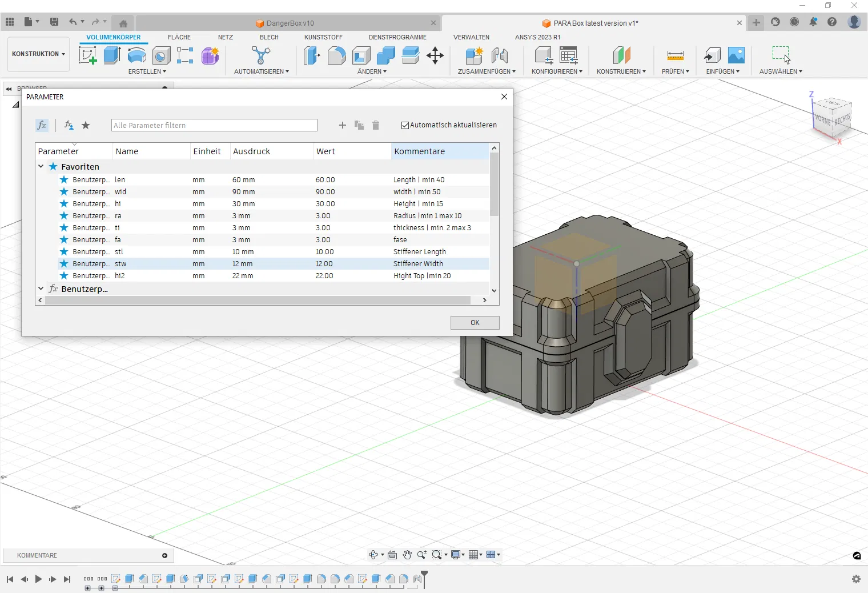
Task: Collapse the Favoriten group in the parameter list
Action: point(41,167)
